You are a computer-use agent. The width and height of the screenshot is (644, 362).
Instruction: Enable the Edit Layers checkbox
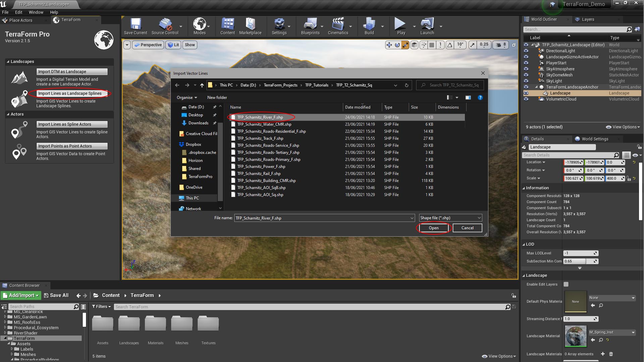(566, 284)
